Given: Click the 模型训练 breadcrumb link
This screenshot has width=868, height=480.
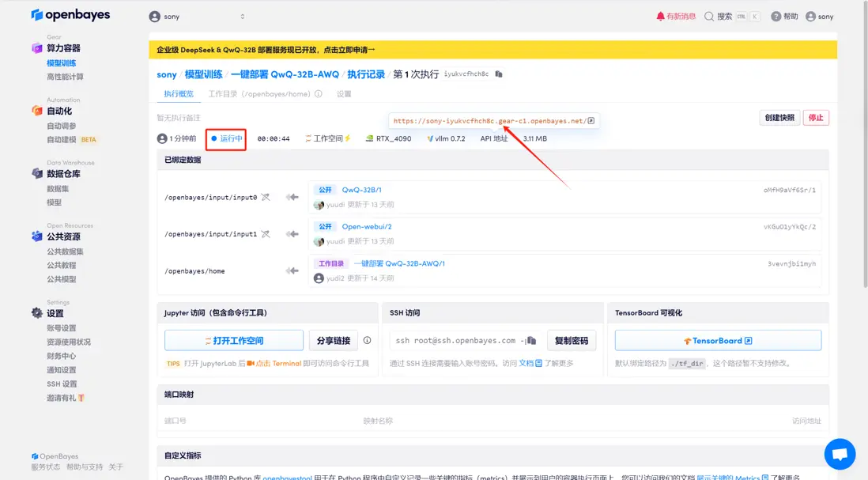Looking at the screenshot, I should click(204, 74).
